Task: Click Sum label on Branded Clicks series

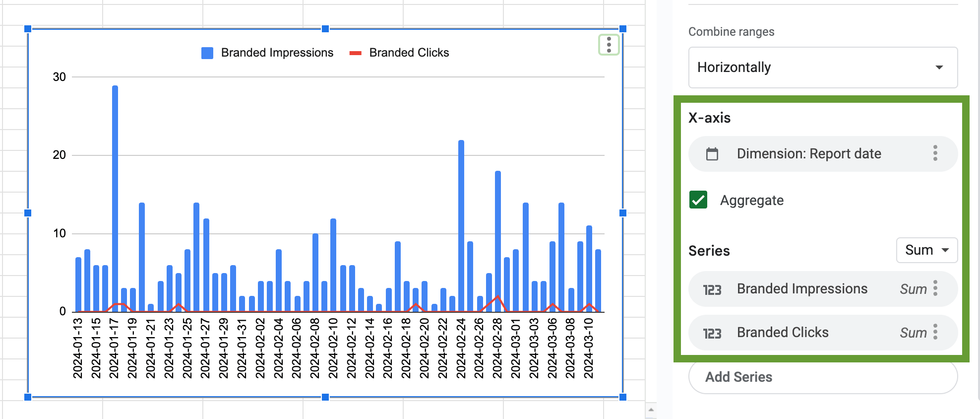Action: (x=913, y=333)
